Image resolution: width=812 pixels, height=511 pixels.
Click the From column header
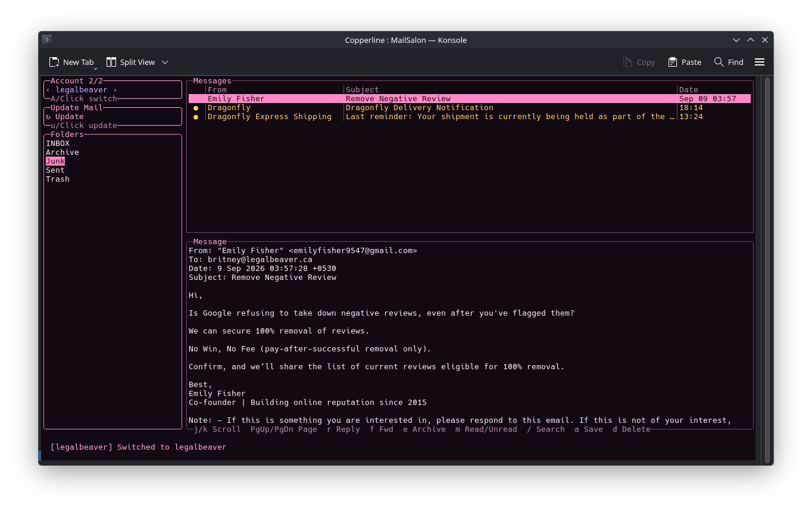(x=217, y=90)
